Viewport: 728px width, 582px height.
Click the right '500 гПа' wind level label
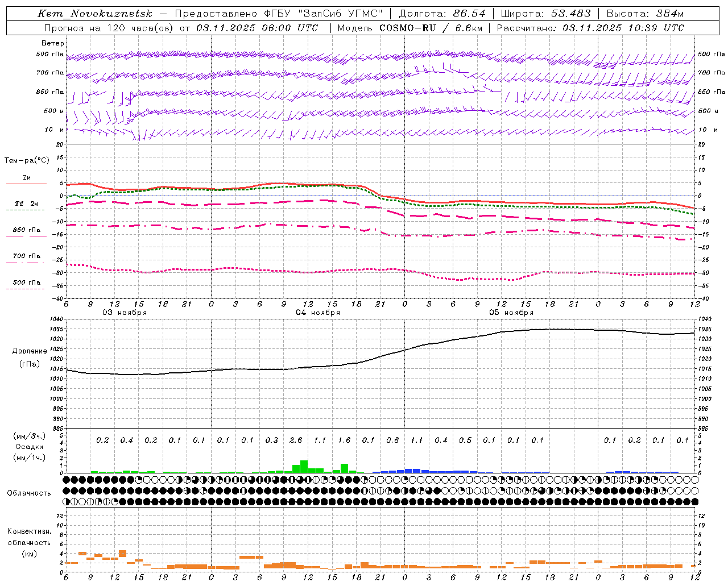(712, 54)
